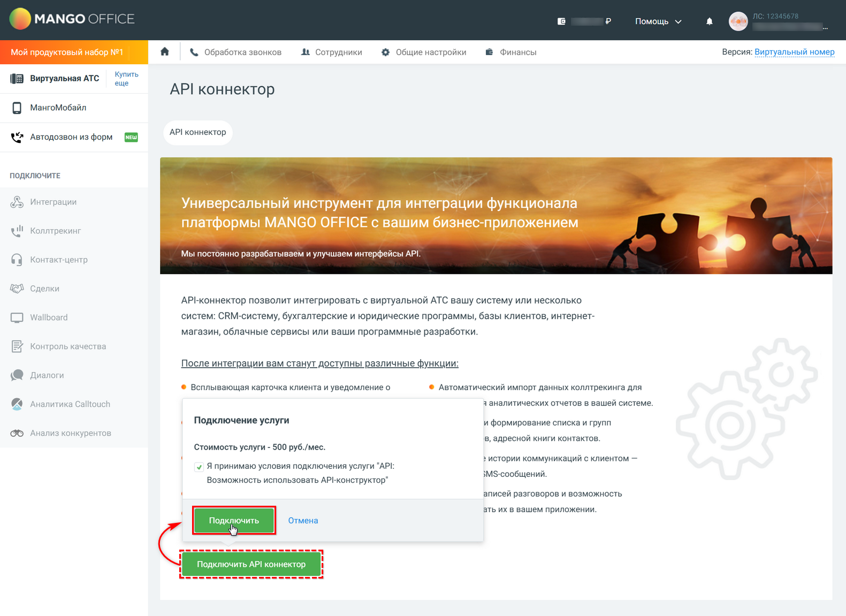Viewport: 846px width, 616px height.
Task: Open Сделки sidebar item
Action: pyautogui.click(x=74, y=288)
